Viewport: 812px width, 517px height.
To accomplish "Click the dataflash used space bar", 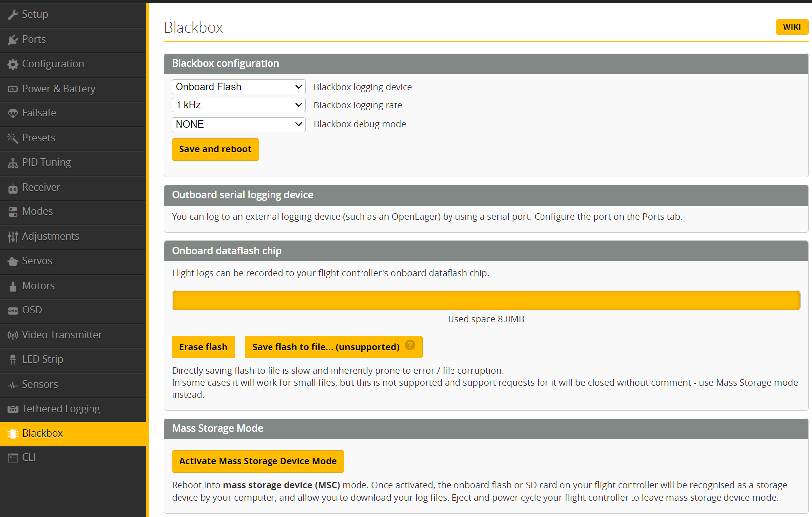I will (485, 300).
